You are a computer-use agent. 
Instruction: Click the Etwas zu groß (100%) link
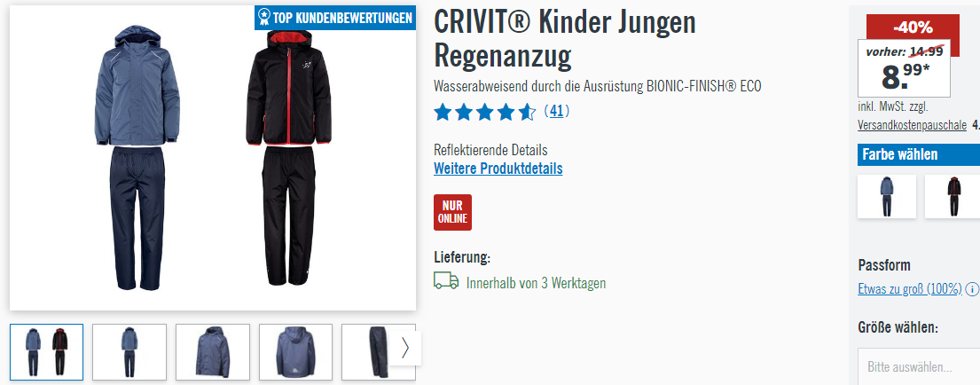coord(909,289)
